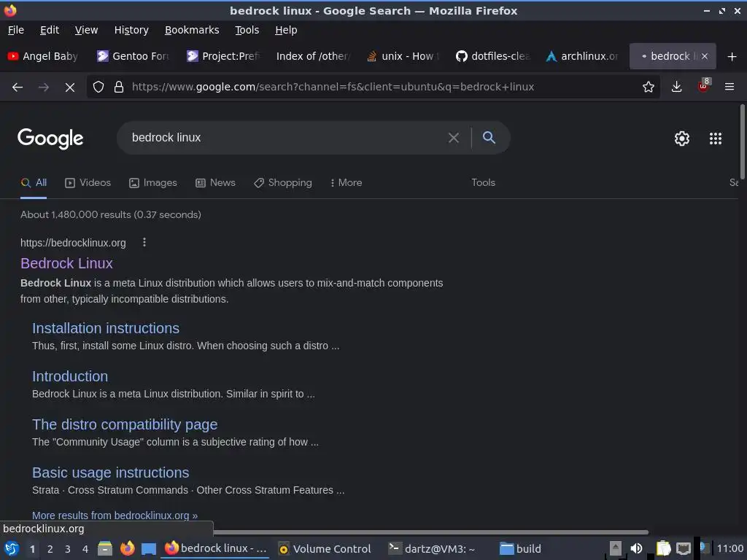This screenshot has width=747, height=560.
Task: Open the build folder window from taskbar
Action: [521, 549]
